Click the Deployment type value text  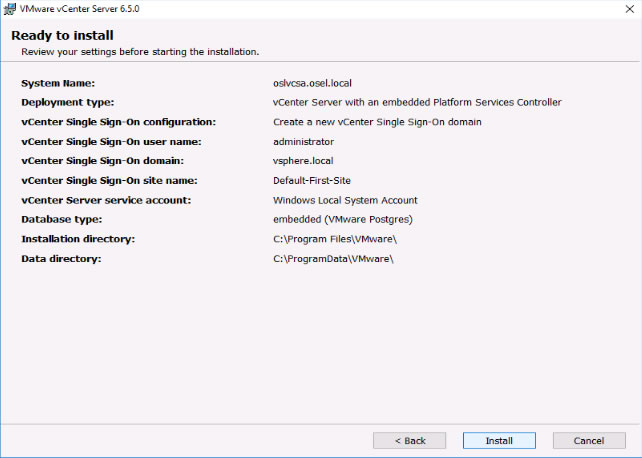click(x=417, y=102)
